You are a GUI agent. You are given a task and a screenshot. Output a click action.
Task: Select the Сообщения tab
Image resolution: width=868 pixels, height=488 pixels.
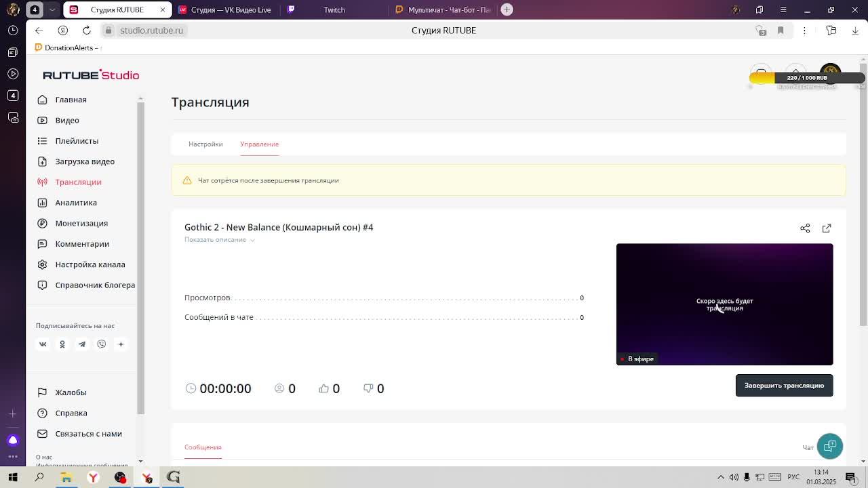point(203,447)
